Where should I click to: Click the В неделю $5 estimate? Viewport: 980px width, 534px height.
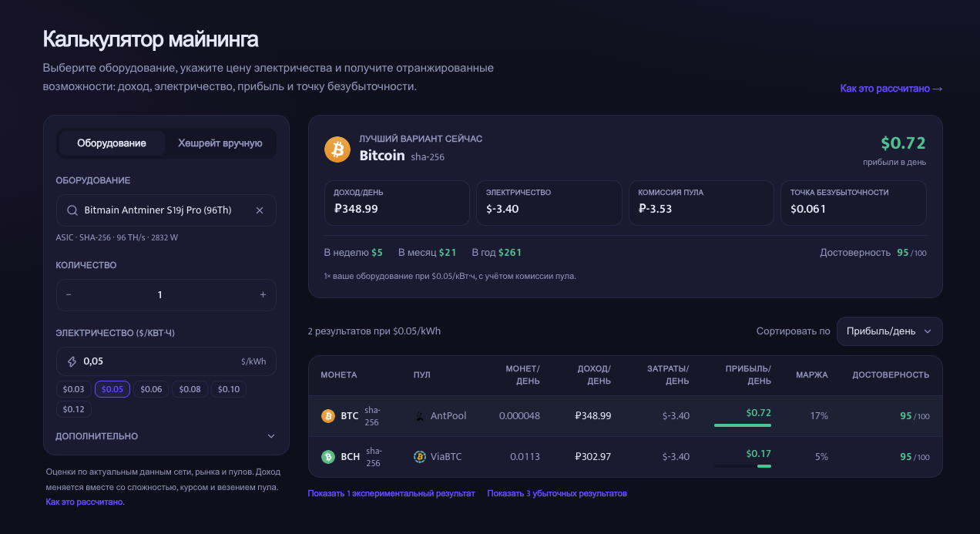(x=354, y=253)
